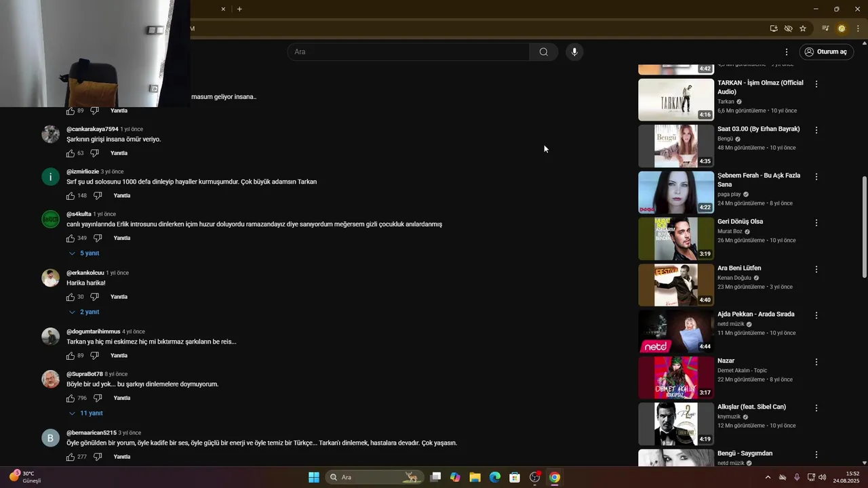Expand 2 yanıt replies under @erkankolcuu

pyautogui.click(x=85, y=312)
